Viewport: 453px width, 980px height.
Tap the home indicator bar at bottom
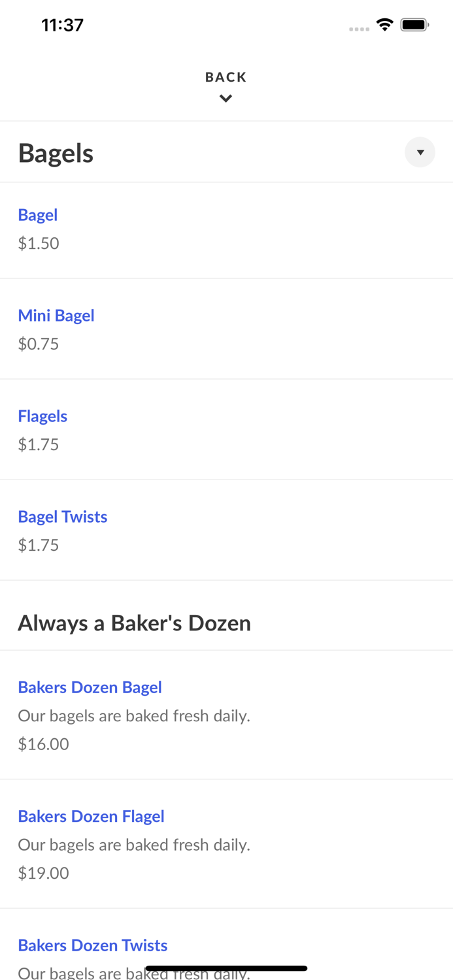pyautogui.click(x=226, y=968)
